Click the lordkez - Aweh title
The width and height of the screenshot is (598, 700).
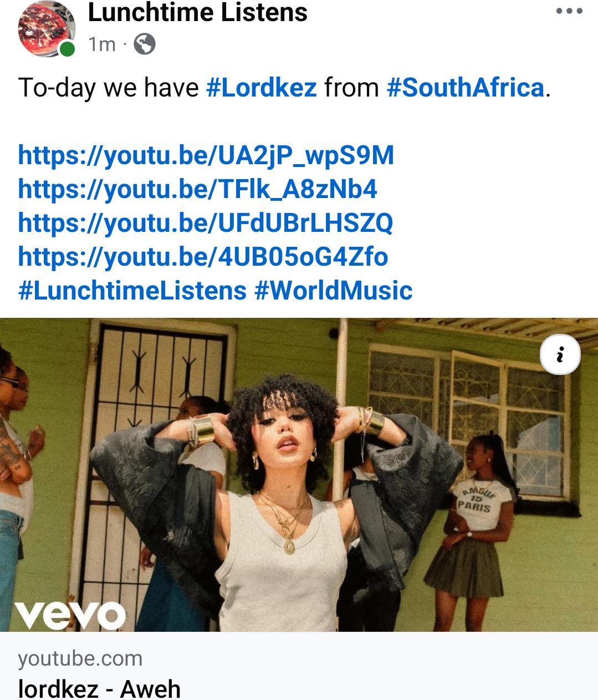pos(99,689)
